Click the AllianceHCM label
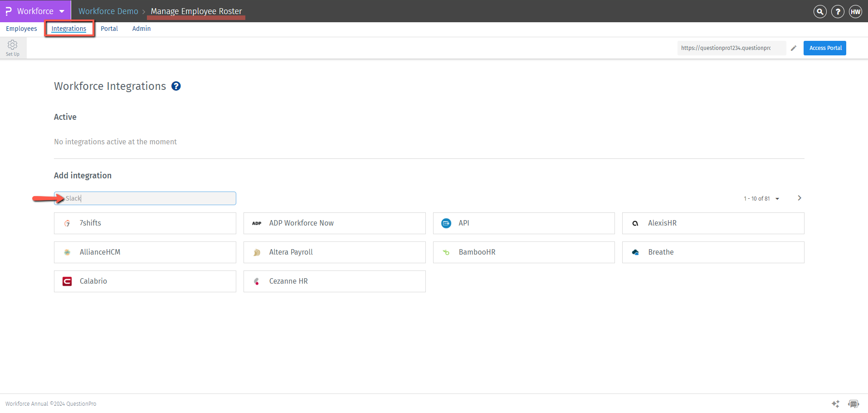 100,252
